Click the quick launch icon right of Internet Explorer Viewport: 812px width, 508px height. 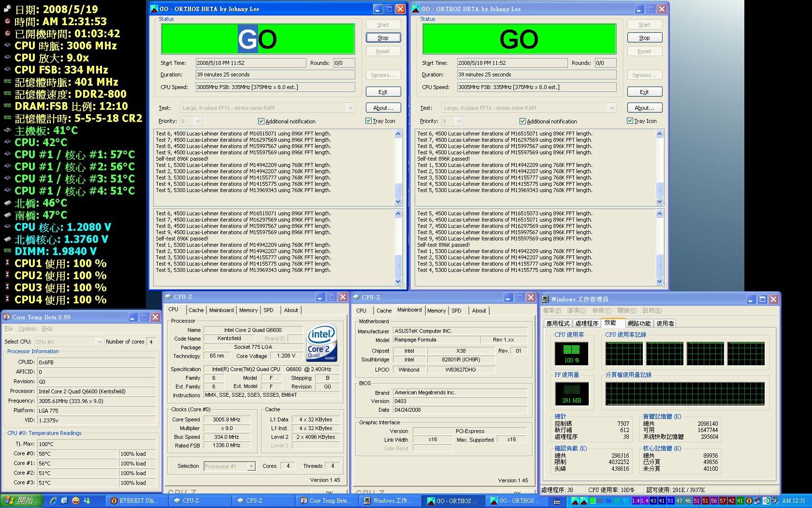coord(64,501)
